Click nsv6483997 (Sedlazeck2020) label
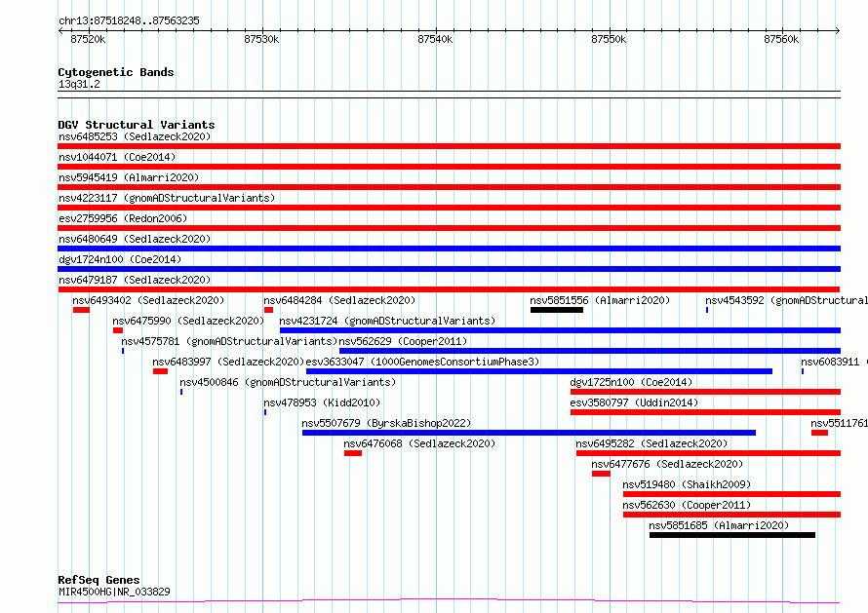Viewport: 868px width, 613px height. (x=228, y=362)
